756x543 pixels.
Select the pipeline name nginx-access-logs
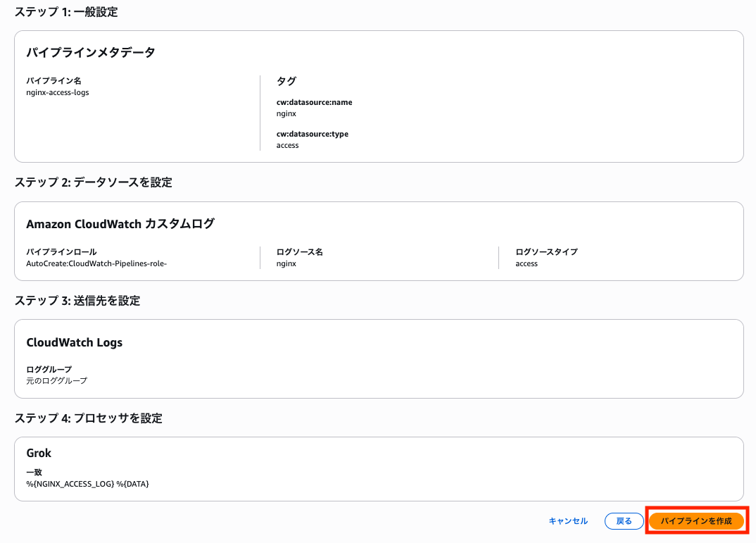pyautogui.click(x=58, y=92)
